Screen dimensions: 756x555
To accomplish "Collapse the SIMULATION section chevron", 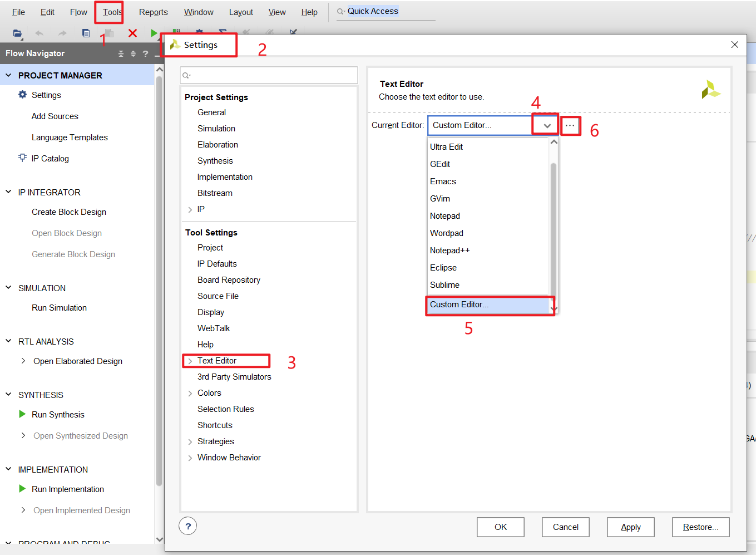I will coord(8,288).
